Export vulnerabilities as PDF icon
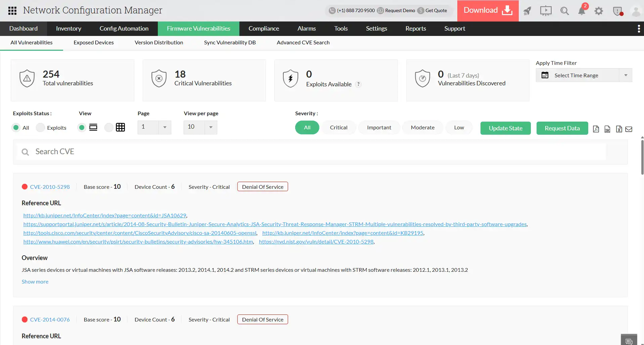Image resolution: width=644 pixels, height=345 pixels. click(596, 129)
